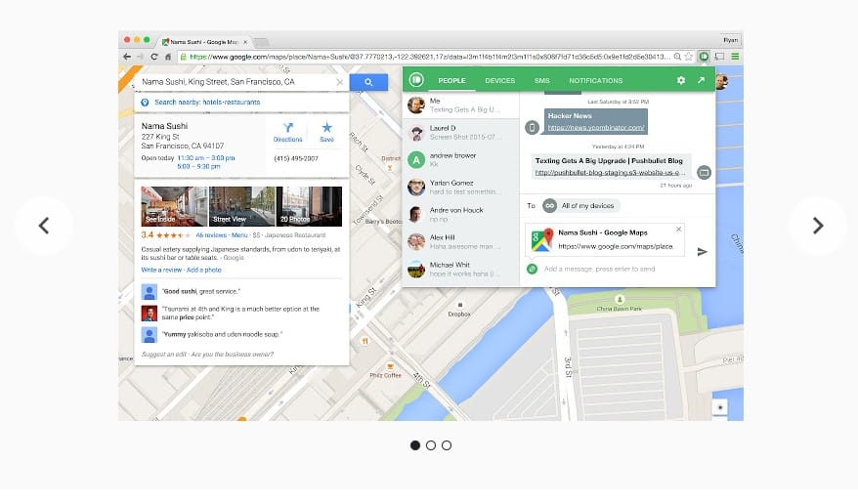Open Pushbullet settings gear
The height and width of the screenshot is (504, 858).
tap(681, 80)
